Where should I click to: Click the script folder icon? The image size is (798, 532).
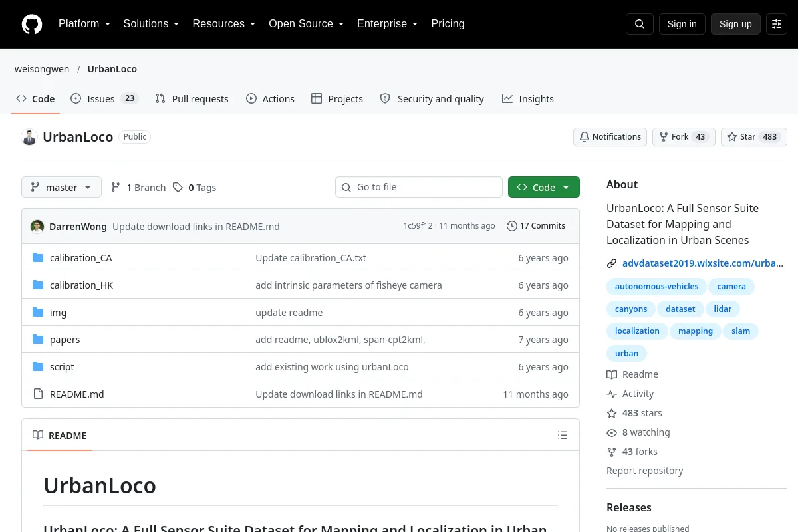point(38,367)
